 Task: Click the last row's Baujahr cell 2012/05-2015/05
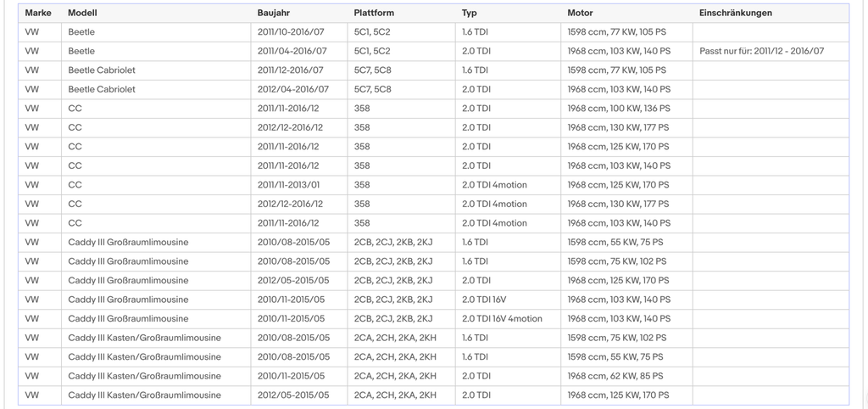(299, 395)
